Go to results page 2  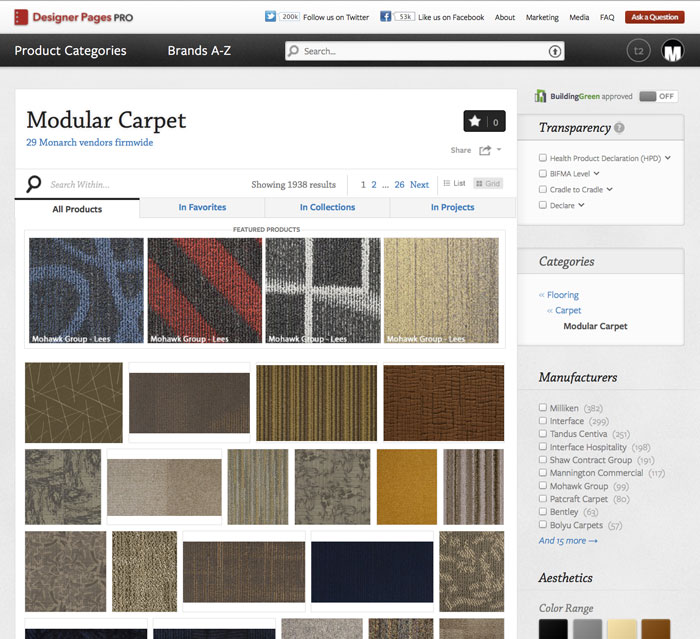374,184
